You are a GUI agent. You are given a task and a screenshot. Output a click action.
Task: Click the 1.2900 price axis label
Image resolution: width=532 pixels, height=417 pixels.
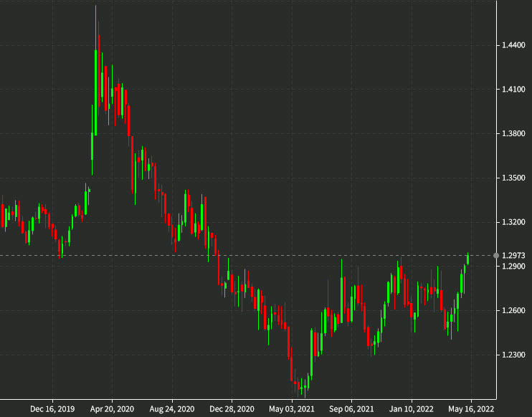[x=513, y=266]
